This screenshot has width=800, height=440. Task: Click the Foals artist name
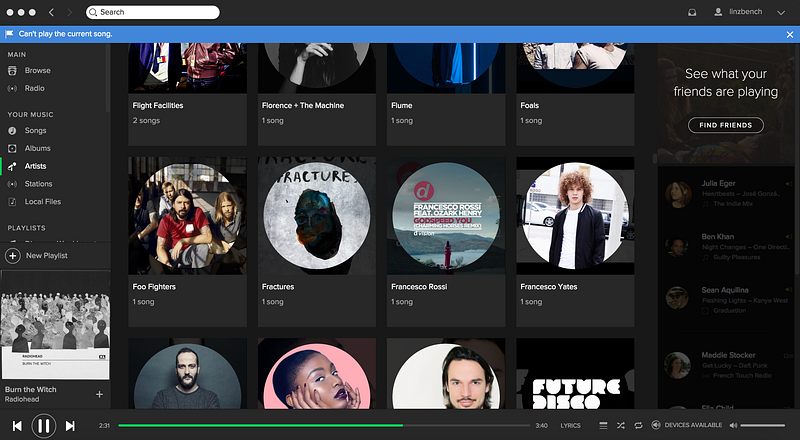(x=530, y=106)
